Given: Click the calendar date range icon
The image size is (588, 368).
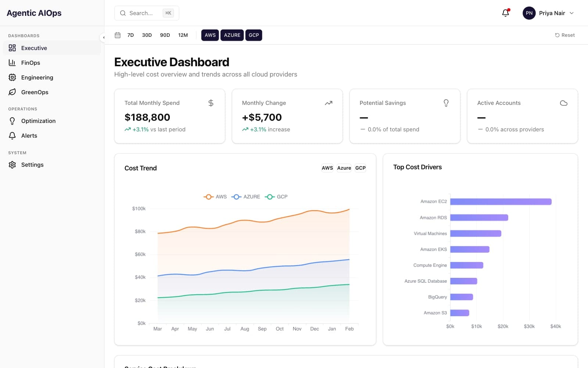Looking at the screenshot, I should (x=118, y=35).
